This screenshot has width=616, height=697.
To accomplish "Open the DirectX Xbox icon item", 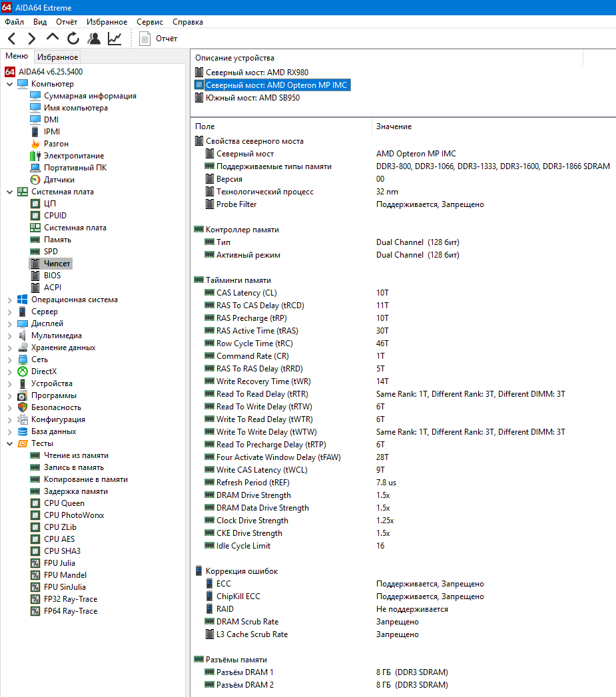I will (x=23, y=371).
